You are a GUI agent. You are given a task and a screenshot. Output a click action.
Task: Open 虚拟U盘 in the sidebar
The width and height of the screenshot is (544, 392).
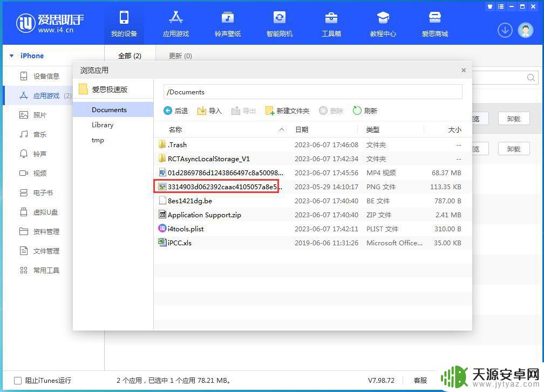click(x=38, y=212)
